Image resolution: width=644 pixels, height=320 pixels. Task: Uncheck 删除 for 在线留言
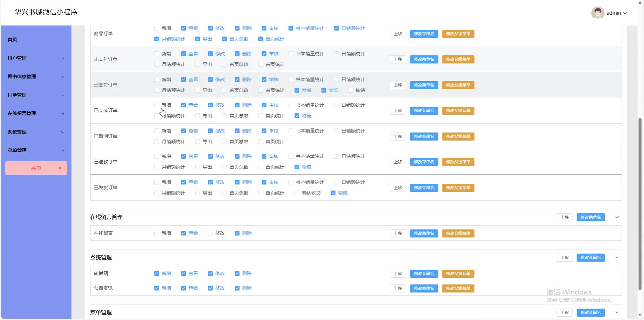[237, 233]
